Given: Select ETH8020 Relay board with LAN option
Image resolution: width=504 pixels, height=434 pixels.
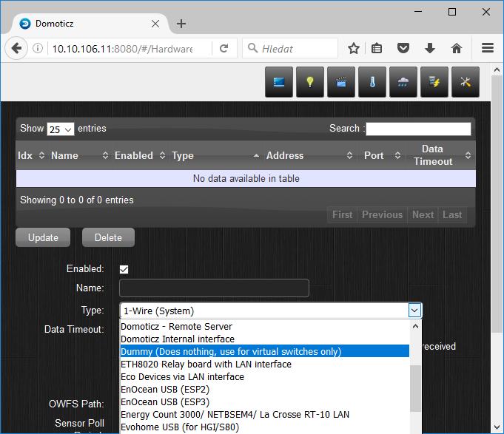Looking at the screenshot, I should point(264,364).
